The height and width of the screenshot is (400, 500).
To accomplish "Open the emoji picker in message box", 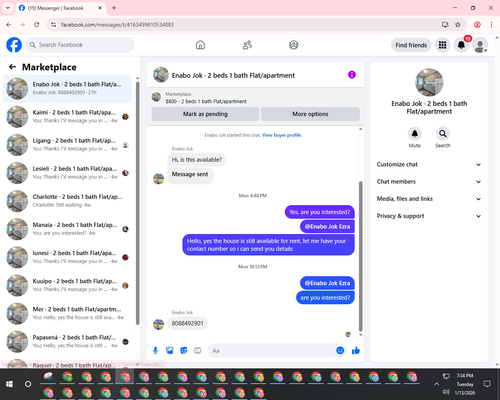I will (340, 350).
